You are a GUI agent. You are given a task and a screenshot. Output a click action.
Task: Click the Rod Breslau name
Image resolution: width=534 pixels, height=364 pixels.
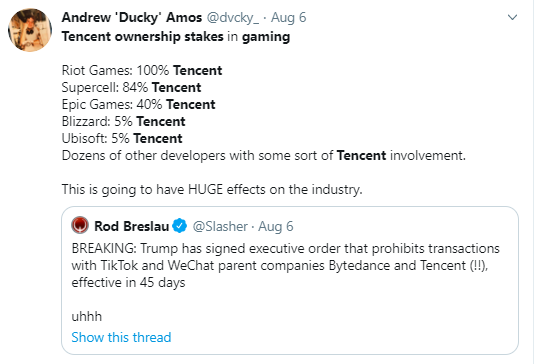(x=131, y=226)
